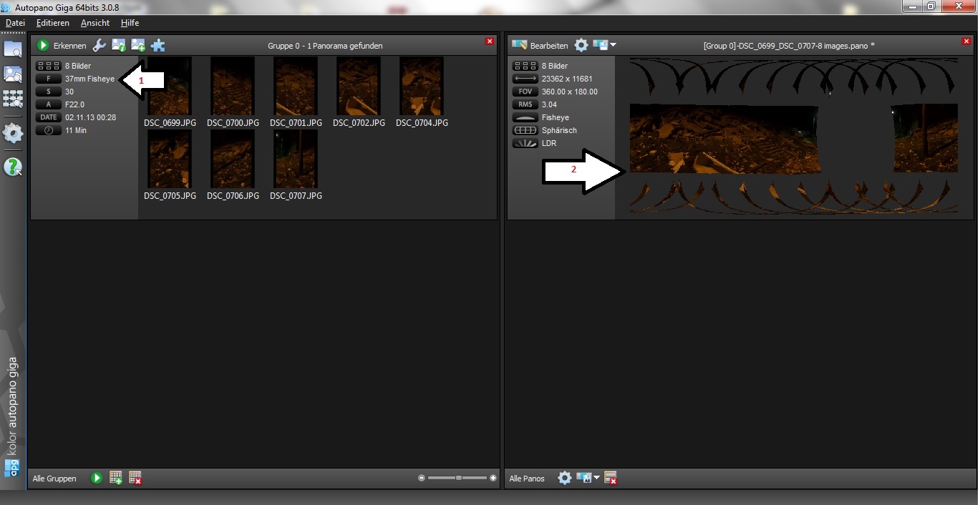Open the sidebar gear settings icon
This screenshot has width=980, height=505.
pyautogui.click(x=13, y=133)
